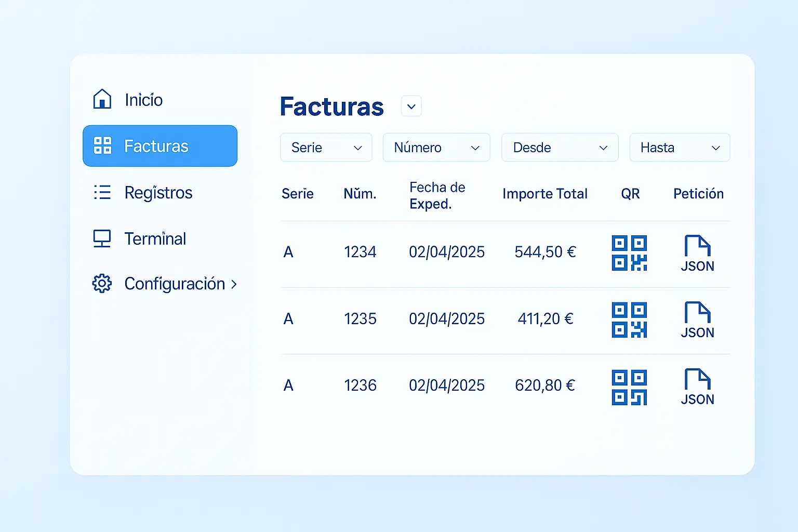
Task: Click JSON file icon for invoice 1236
Action: [x=697, y=387]
